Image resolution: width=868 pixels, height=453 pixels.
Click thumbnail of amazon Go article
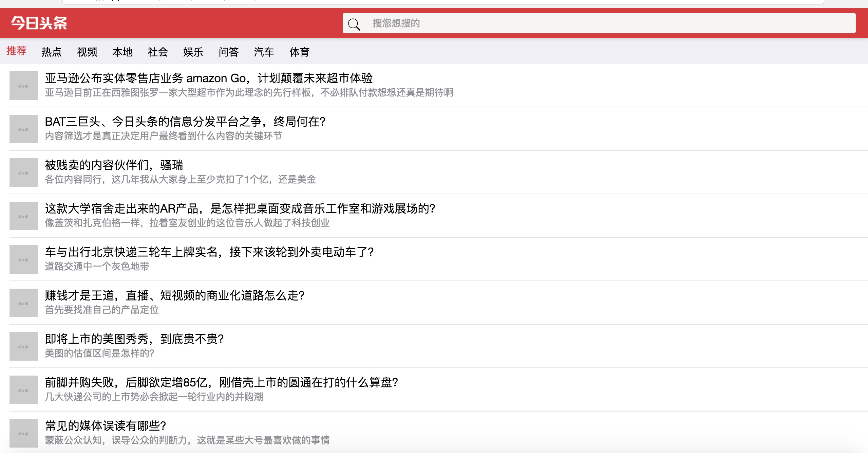24,86
